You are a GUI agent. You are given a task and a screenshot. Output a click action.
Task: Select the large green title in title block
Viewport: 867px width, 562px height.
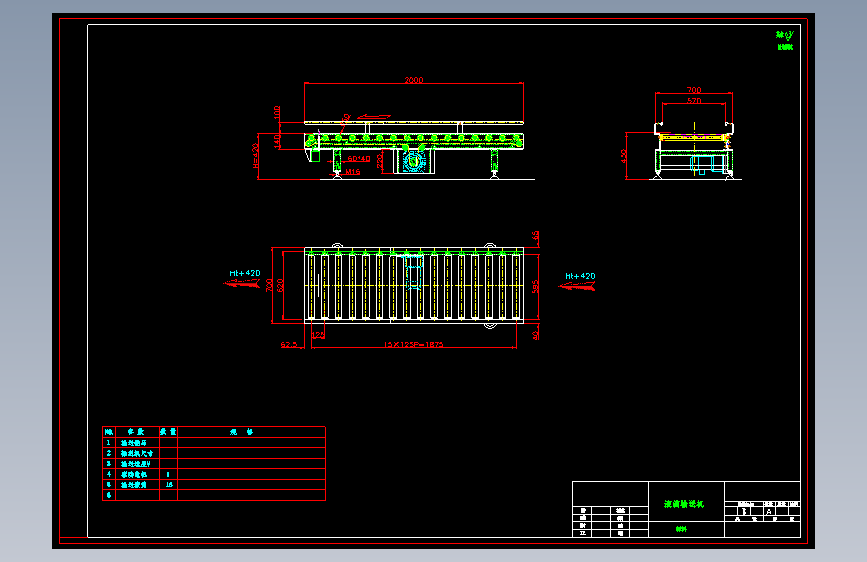click(684, 504)
